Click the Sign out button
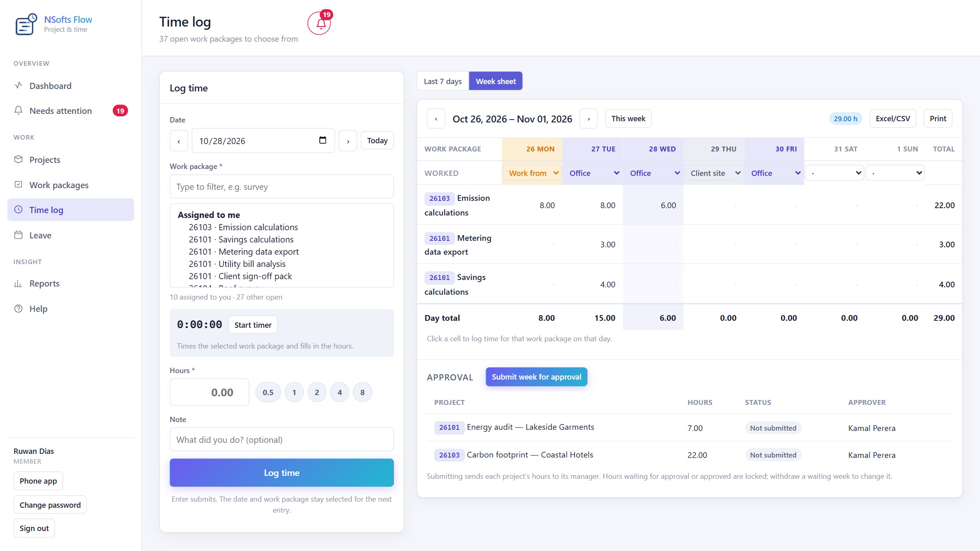The image size is (980, 551). (34, 528)
